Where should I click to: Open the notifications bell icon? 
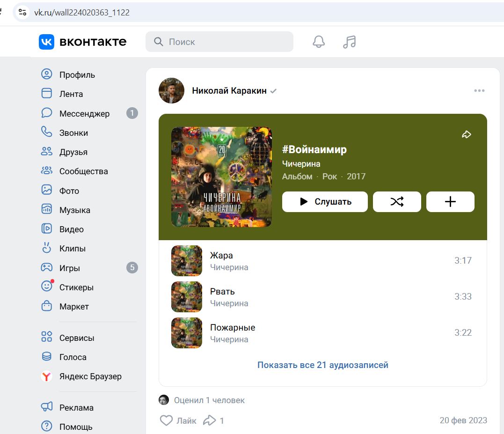point(319,42)
